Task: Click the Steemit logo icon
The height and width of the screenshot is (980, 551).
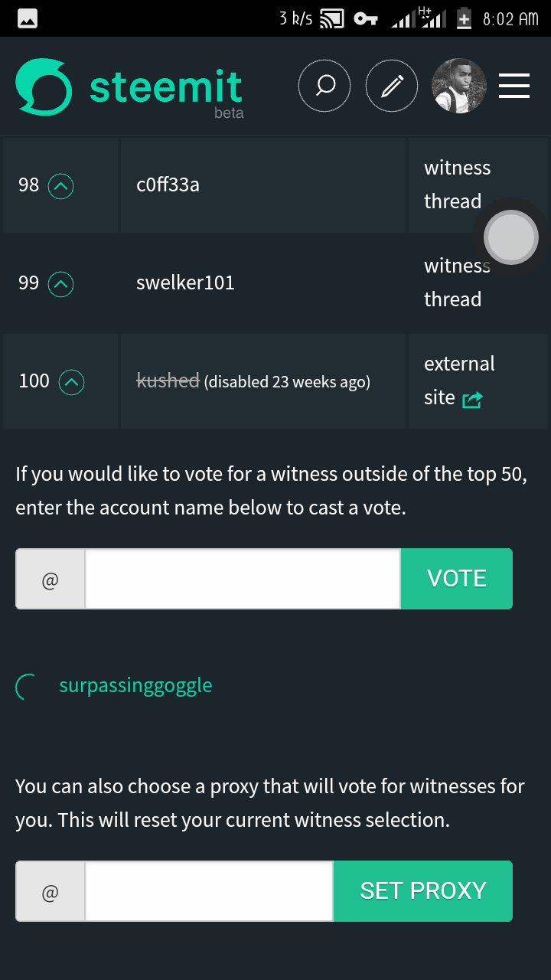Action: pyautogui.click(x=44, y=87)
